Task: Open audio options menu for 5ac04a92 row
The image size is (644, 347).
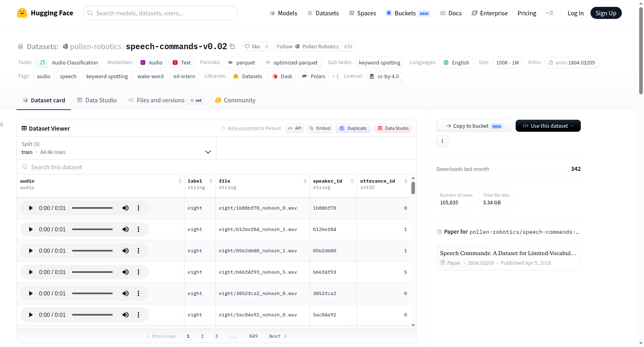Action: click(x=138, y=315)
